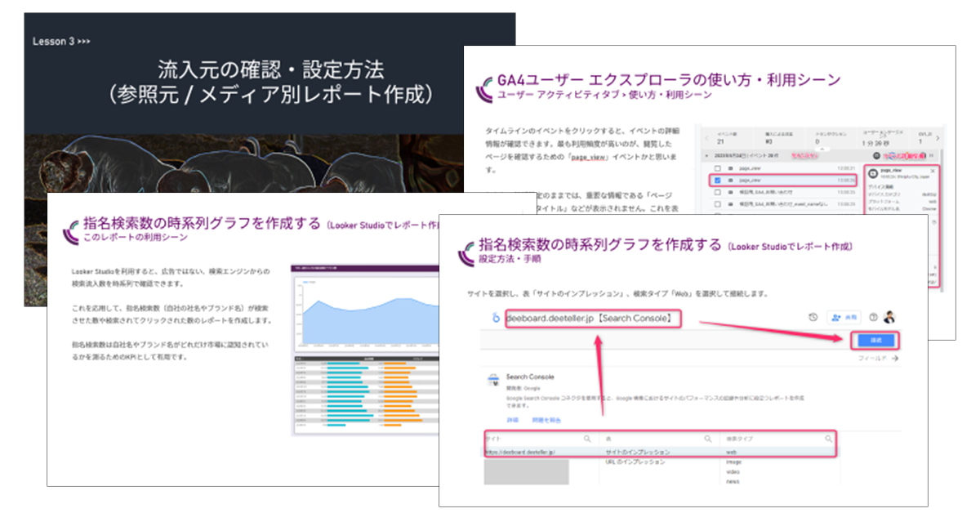Click the 問題を報告 link
980x513 pixels.
point(546,420)
